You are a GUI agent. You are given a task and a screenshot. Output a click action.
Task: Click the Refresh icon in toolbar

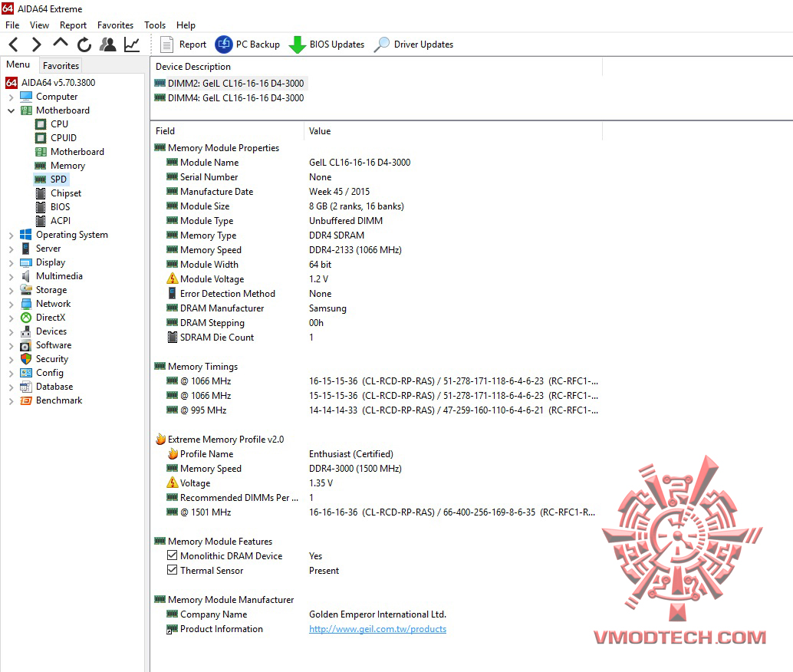84,44
